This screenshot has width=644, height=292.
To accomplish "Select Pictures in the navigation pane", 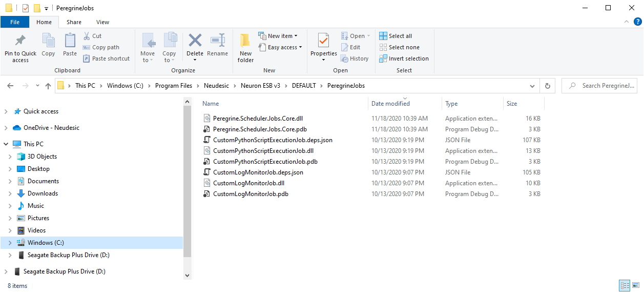I will [38, 218].
